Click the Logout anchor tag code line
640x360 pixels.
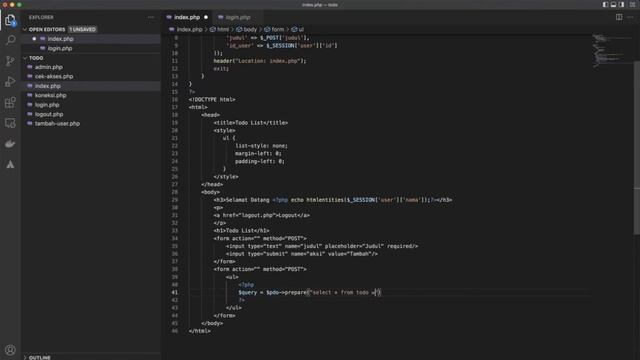[262, 215]
